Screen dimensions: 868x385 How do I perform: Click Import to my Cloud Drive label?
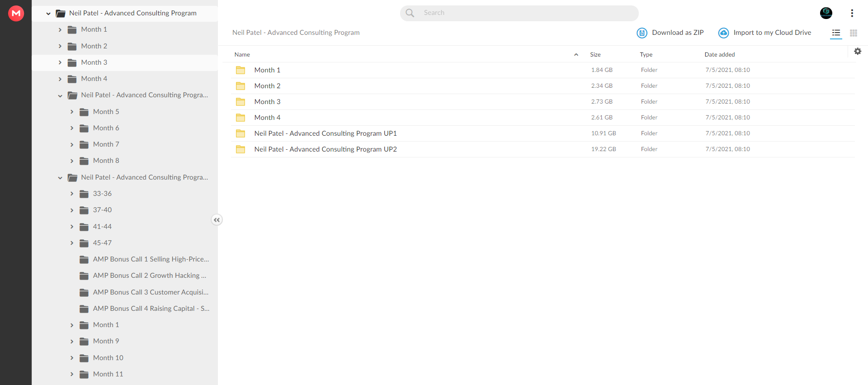[x=772, y=33]
